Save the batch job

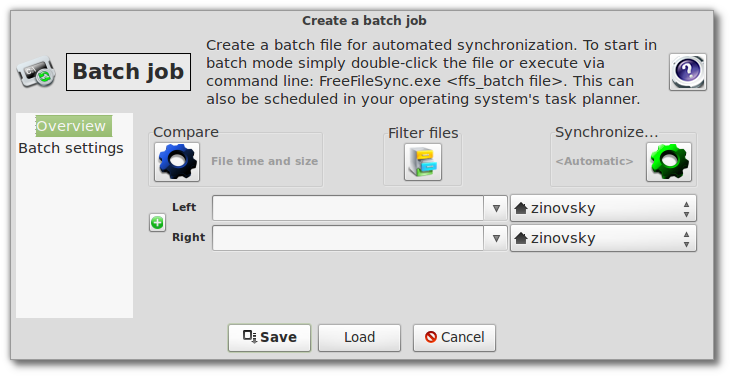pyautogui.click(x=269, y=337)
